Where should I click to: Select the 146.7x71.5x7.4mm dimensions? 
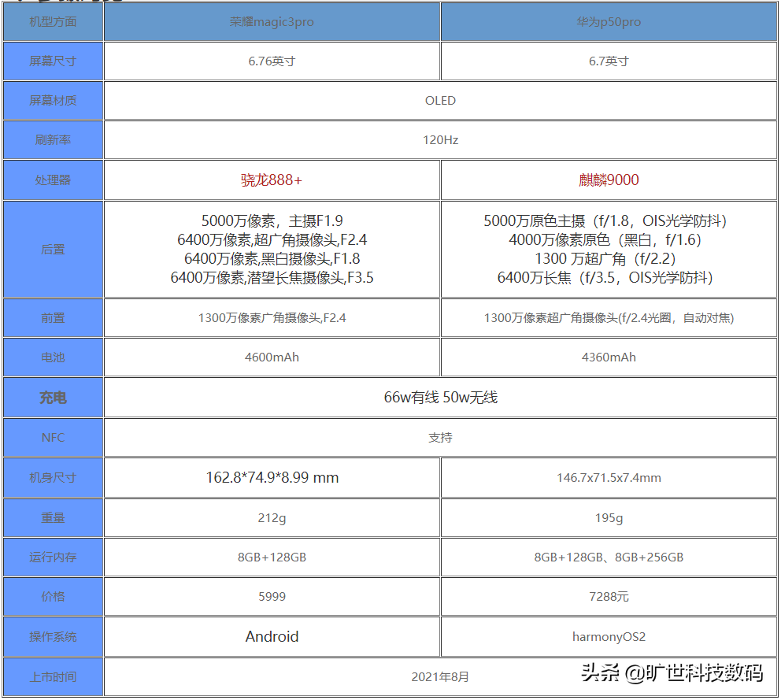click(x=609, y=478)
